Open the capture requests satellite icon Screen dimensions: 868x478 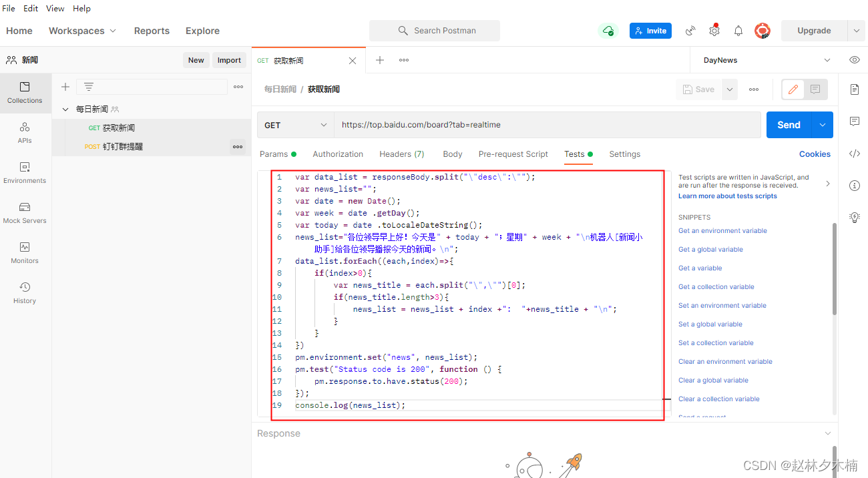pyautogui.click(x=690, y=31)
